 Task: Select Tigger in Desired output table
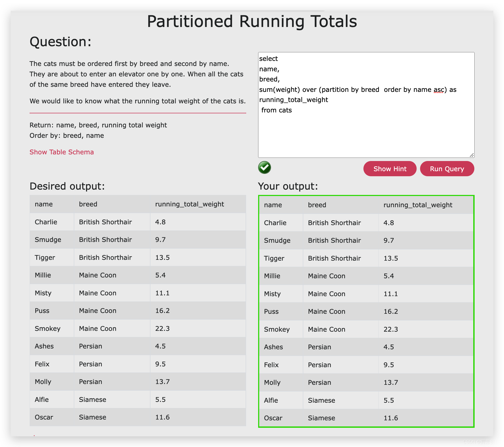click(45, 257)
